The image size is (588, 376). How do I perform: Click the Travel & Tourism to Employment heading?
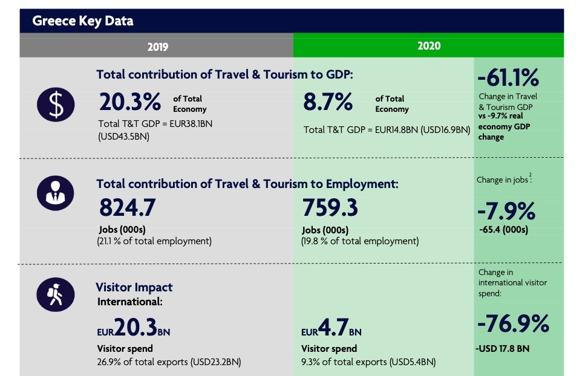[x=247, y=184]
